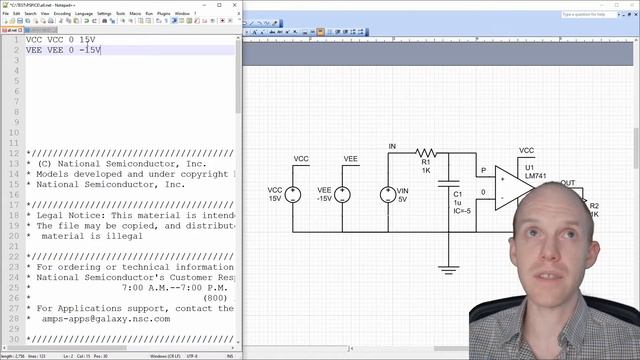Viewport: 640px width, 360px height.
Task: Toggle word wrap in Notepad++ toolbar
Action: pos(158,21)
